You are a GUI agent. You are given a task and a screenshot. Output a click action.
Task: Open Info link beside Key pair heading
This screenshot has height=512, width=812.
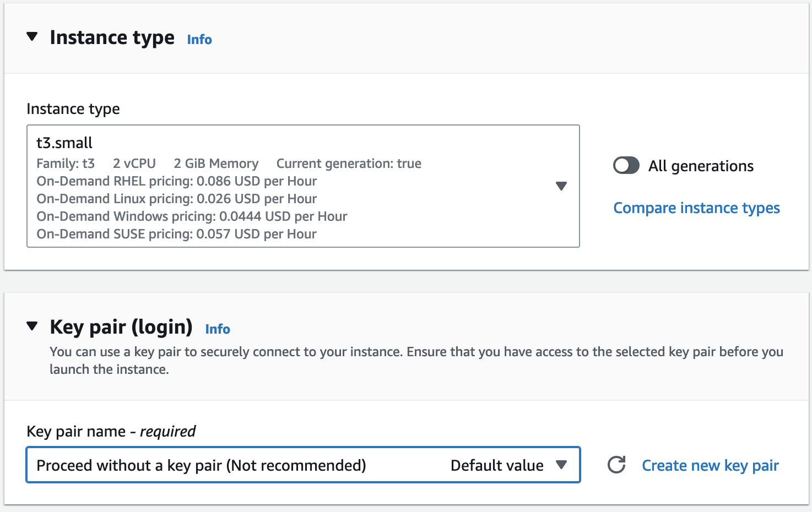[x=218, y=329]
